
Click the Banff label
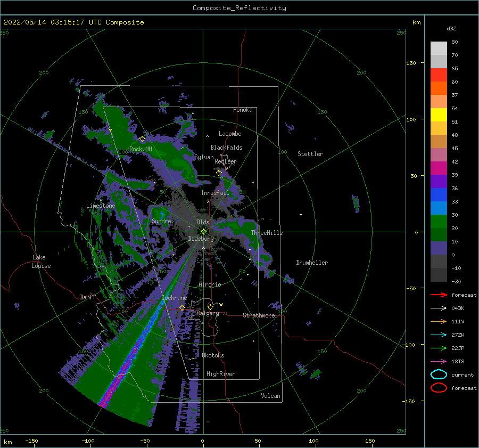88,297
